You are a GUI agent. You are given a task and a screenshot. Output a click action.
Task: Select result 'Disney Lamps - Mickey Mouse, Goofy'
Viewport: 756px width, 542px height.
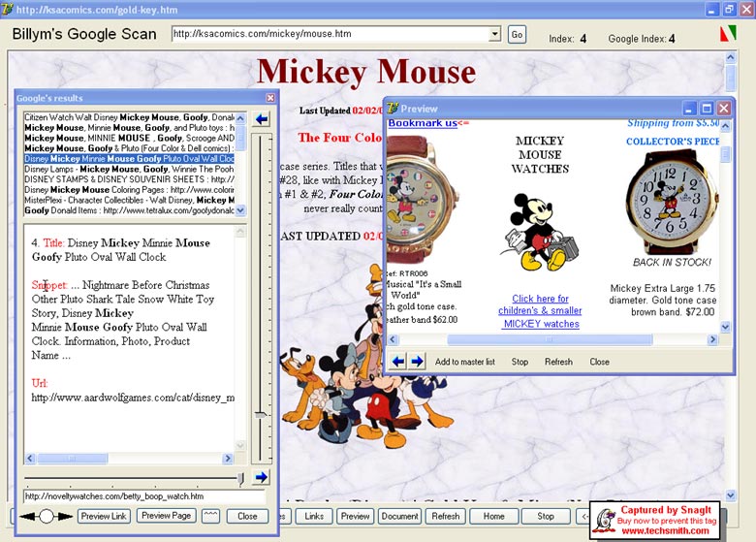point(129,170)
